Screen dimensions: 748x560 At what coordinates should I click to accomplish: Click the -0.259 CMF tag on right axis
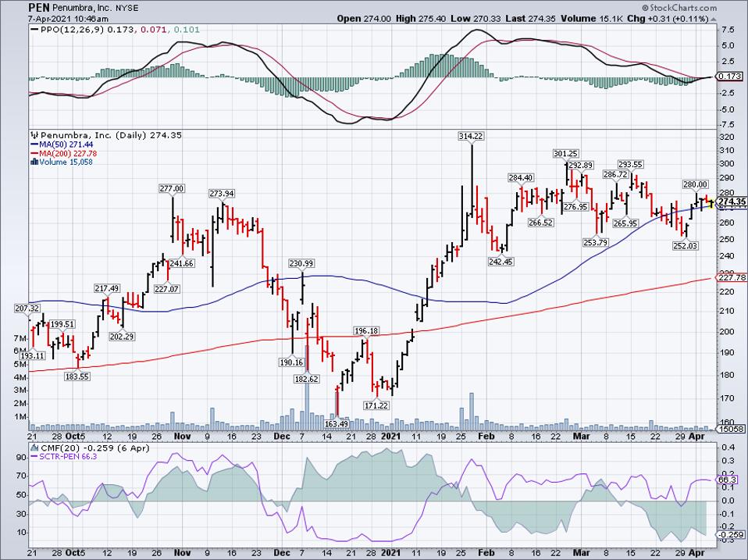[x=731, y=535]
